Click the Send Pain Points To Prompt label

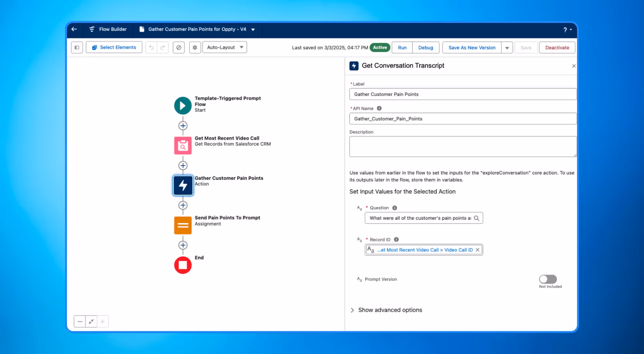point(227,218)
